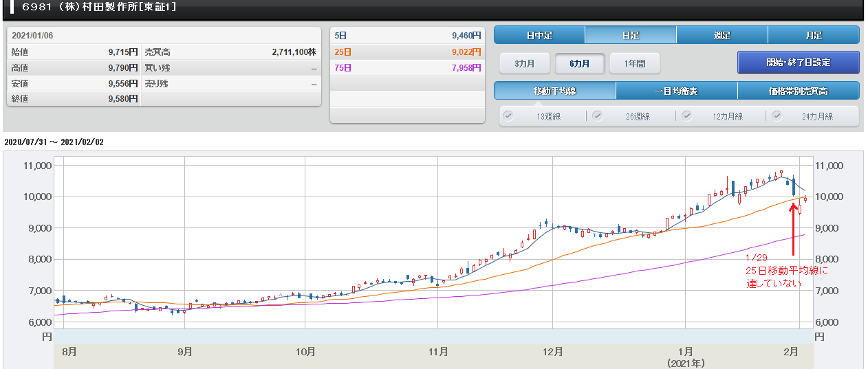This screenshot has height=369, width=868.
Task: Open the 月足 monthly chart tab
Action: (813, 35)
